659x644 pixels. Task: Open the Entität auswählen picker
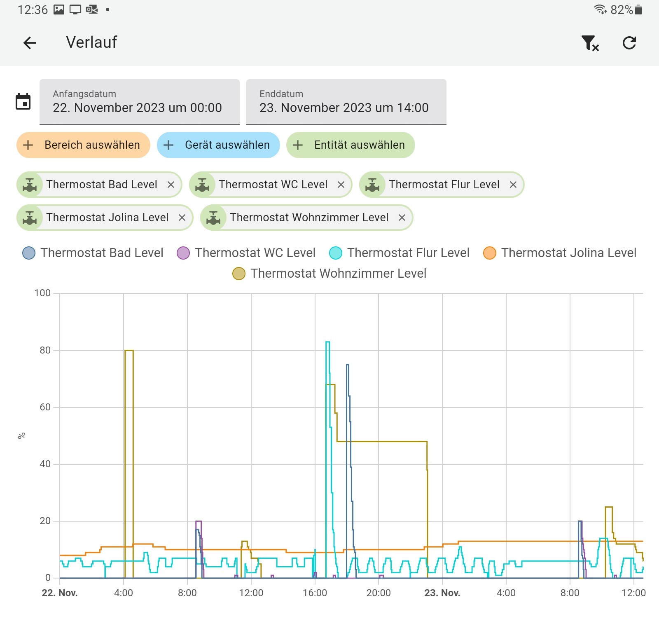tap(351, 145)
